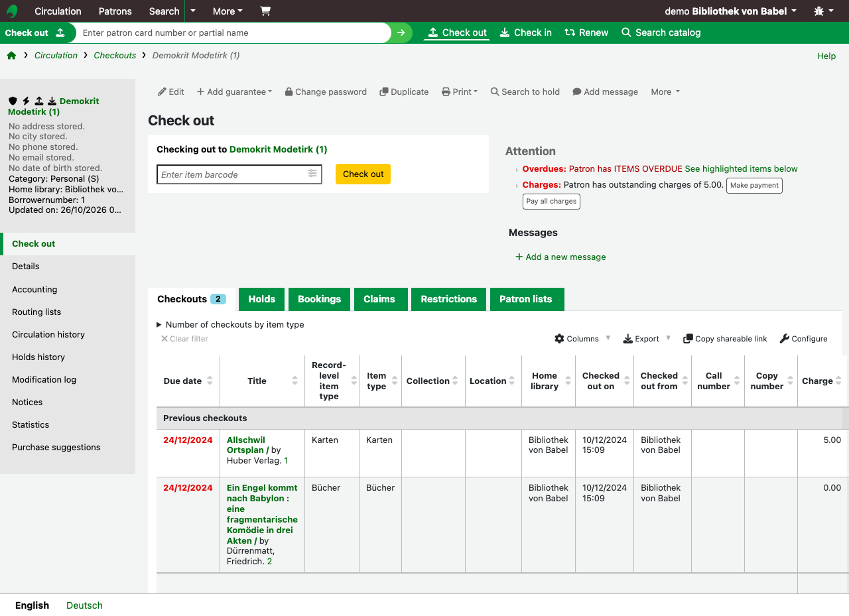Viewport: 849px width, 616px height.
Task: Click the Make payment button
Action: coord(755,186)
